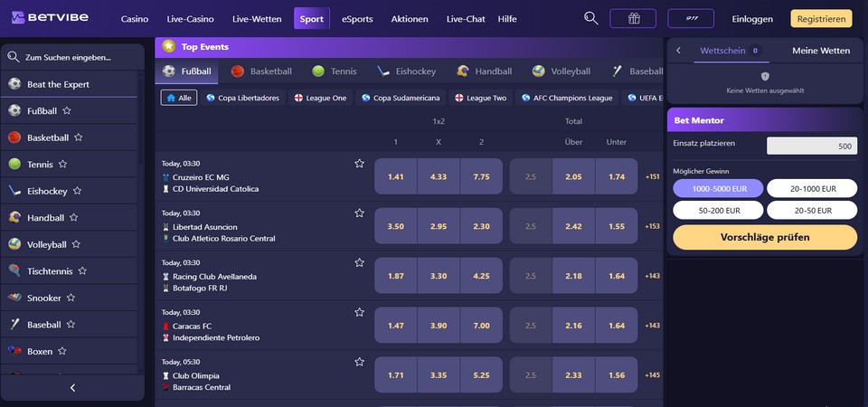Select 20-1000 EUR possible win
The image size is (868, 407).
pyautogui.click(x=812, y=188)
